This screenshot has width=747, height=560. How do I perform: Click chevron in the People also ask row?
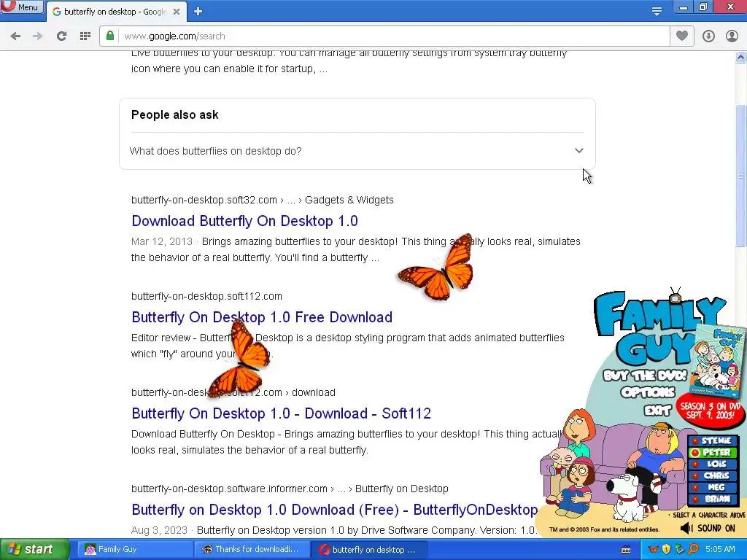578,151
